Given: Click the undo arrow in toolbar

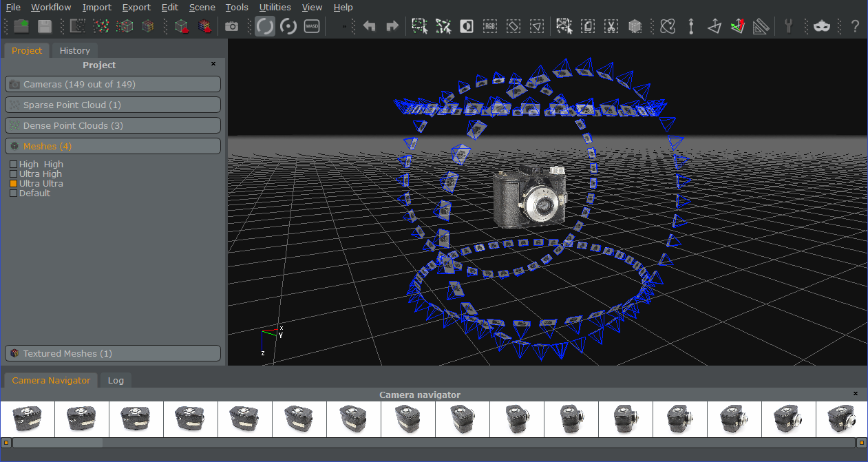Looking at the screenshot, I should click(x=370, y=26).
